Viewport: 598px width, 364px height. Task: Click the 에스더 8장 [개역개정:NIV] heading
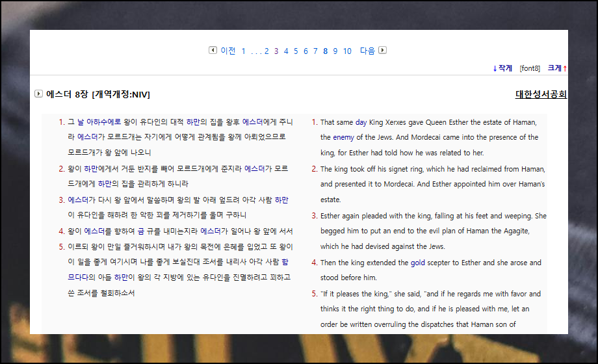(x=98, y=94)
